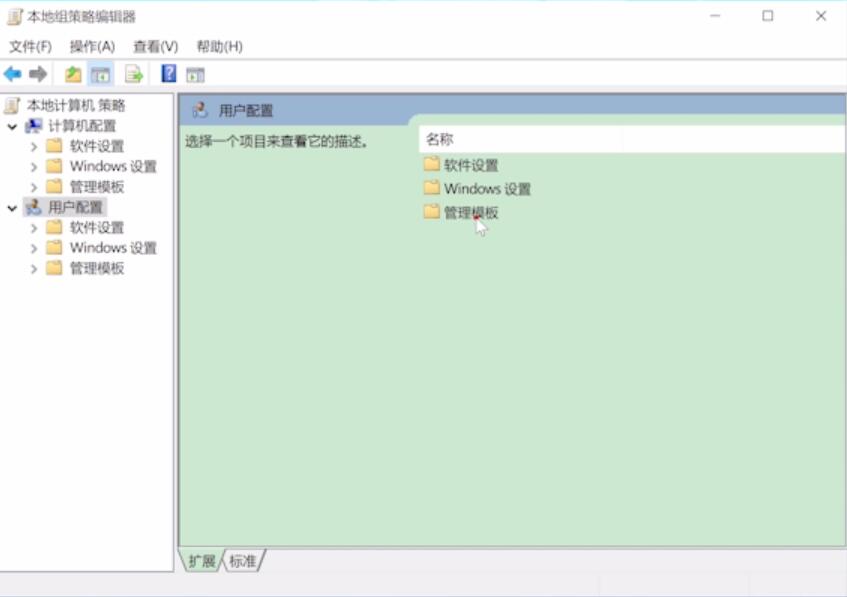Screen dimensions: 847x597
Task: Collapse the 用户配置 tree node
Action: tap(12, 207)
